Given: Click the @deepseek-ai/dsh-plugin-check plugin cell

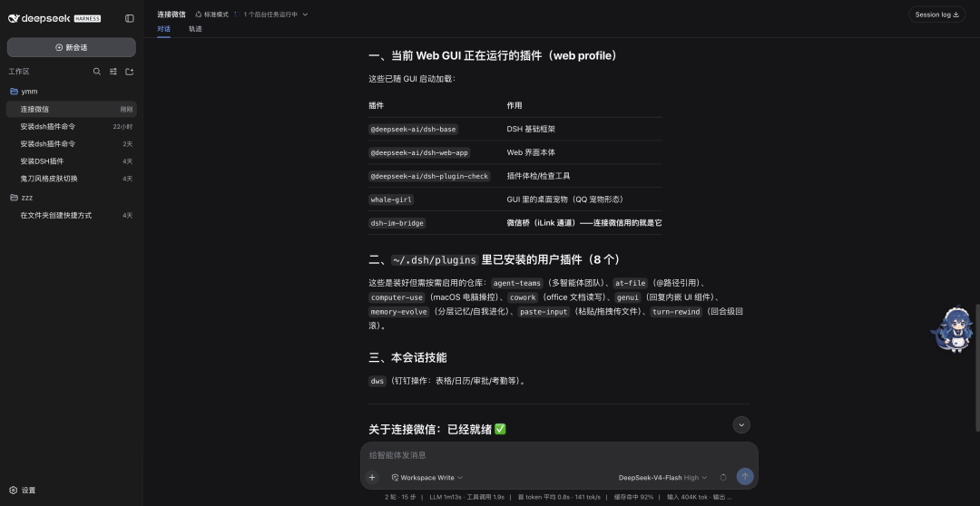Looking at the screenshot, I should point(429,176).
